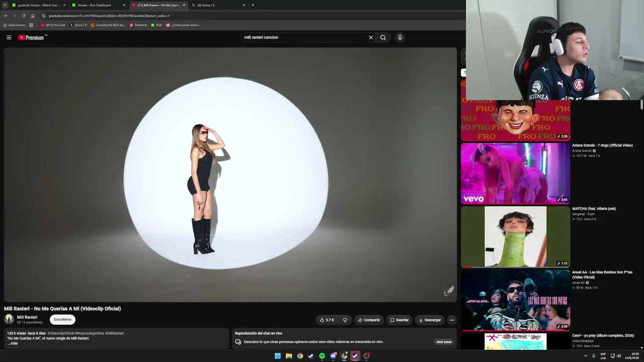644x362 pixels.
Task: Open volume control in system tray
Action: (x=619, y=356)
